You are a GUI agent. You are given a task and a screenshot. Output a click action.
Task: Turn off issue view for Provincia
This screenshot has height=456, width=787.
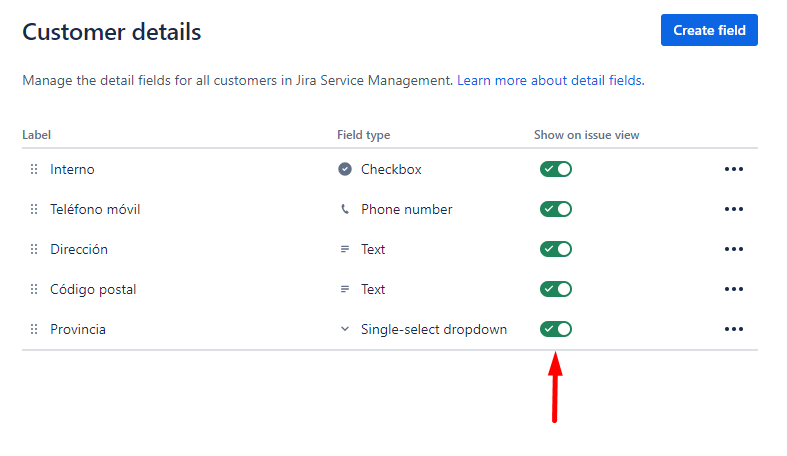tap(556, 329)
